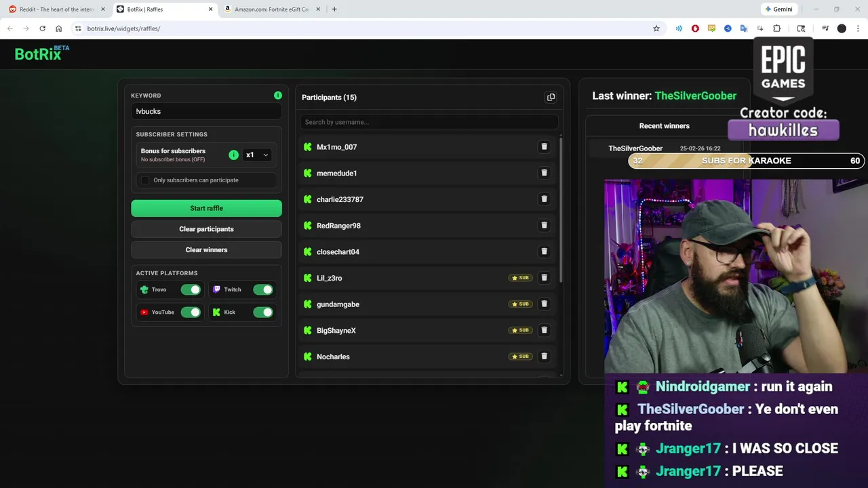Check Only subscribers can participate
The width and height of the screenshot is (868, 488).
(x=144, y=180)
